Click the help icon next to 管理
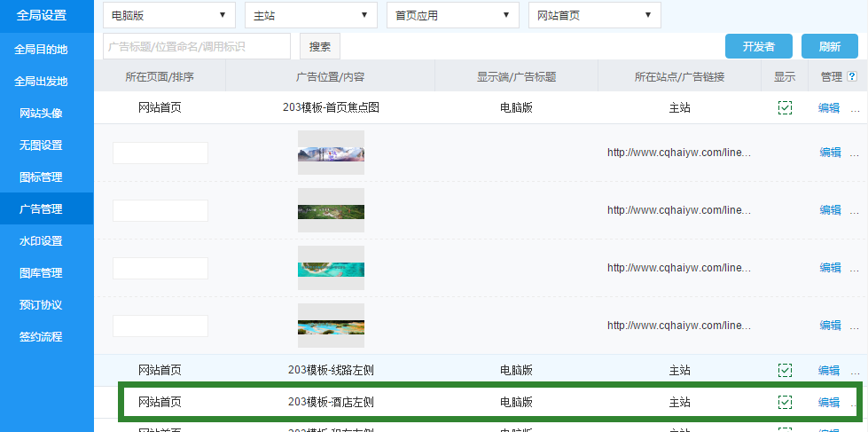 coord(852,77)
